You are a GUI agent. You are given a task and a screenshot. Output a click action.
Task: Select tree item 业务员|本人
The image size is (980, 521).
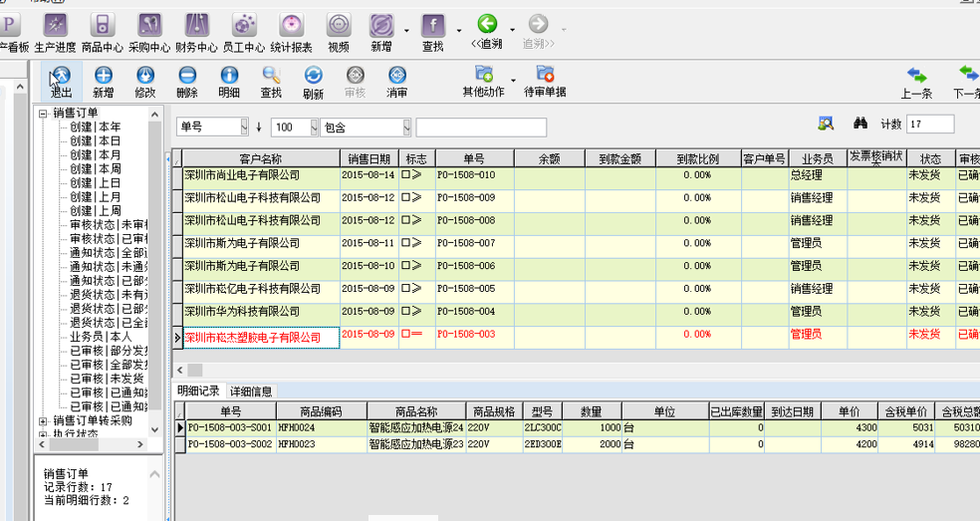point(101,337)
